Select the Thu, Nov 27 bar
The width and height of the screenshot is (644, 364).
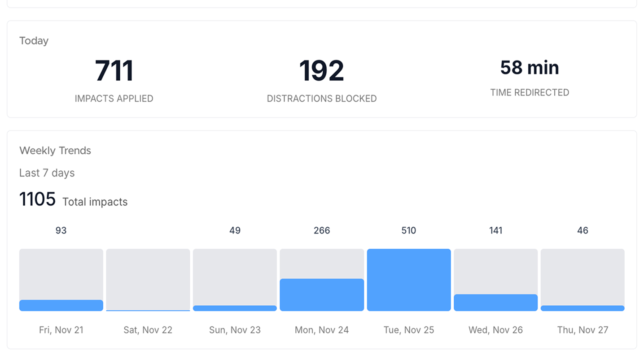coord(582,280)
